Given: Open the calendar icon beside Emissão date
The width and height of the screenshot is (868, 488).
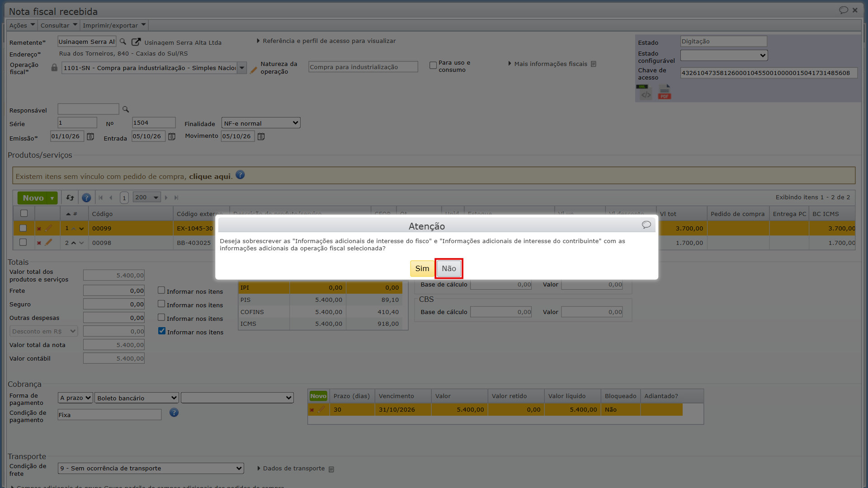Looking at the screenshot, I should point(90,136).
